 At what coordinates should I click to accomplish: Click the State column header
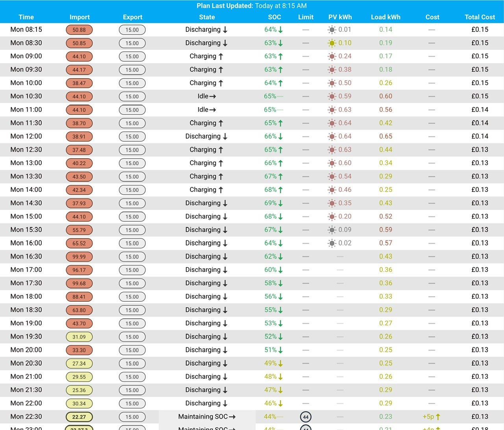click(207, 17)
